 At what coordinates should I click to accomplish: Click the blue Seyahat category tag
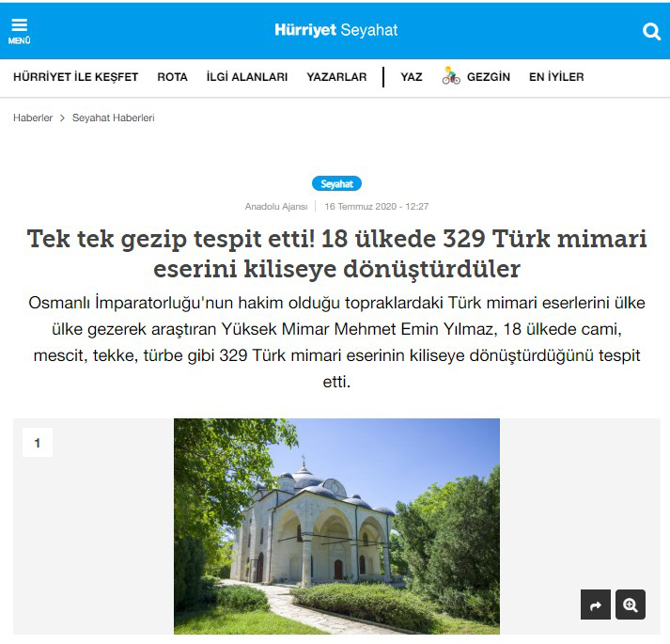tap(336, 184)
